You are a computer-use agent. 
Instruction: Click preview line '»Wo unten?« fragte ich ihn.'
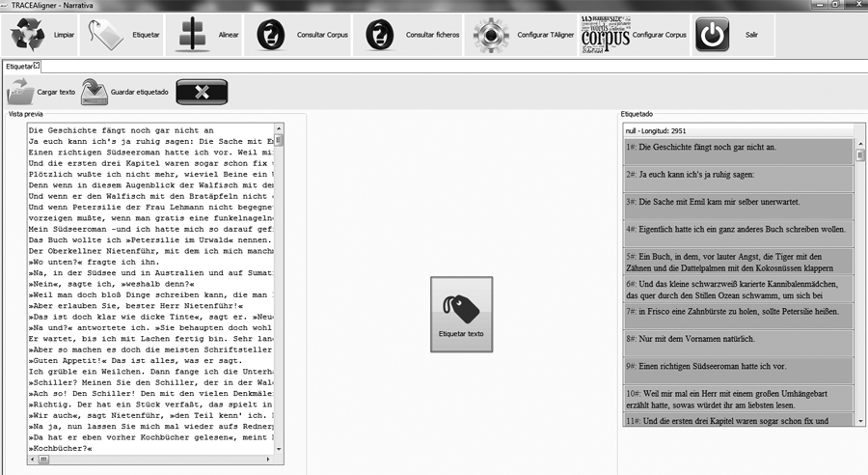(x=94, y=263)
